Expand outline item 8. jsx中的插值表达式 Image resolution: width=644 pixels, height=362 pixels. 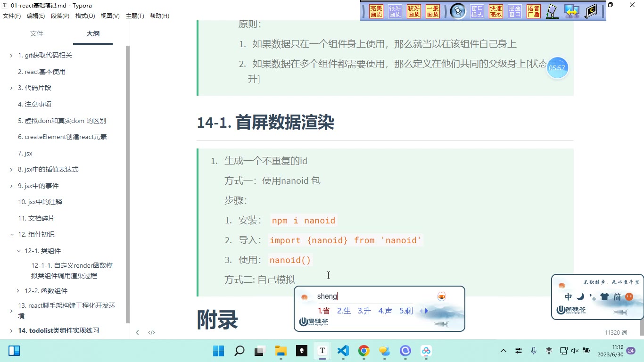(11, 170)
